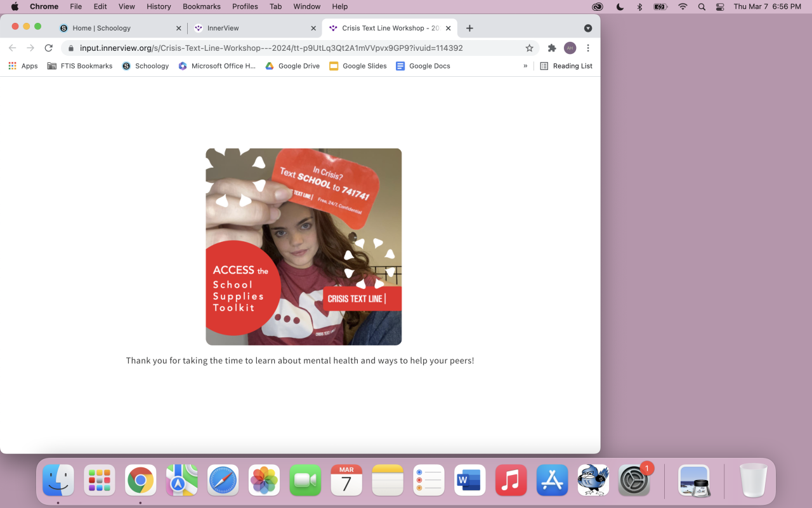
Task: Open the Chrome application menu
Action: tap(44, 6)
